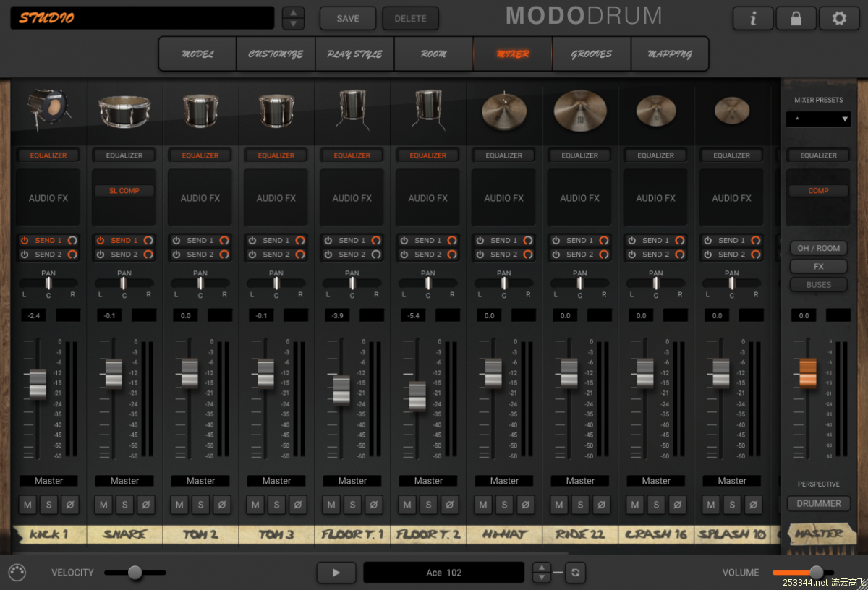868x590 pixels.
Task: Click the lock icon button
Action: 796,18
